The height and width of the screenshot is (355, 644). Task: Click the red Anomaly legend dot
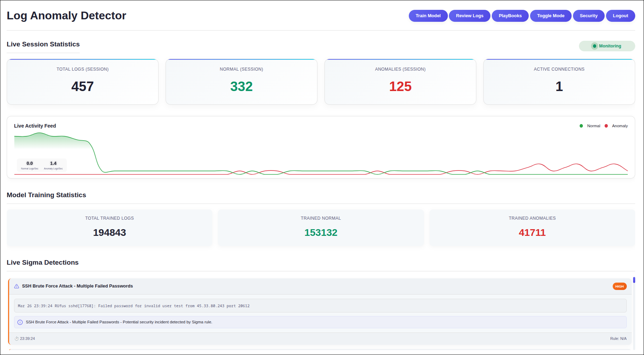pyautogui.click(x=606, y=126)
